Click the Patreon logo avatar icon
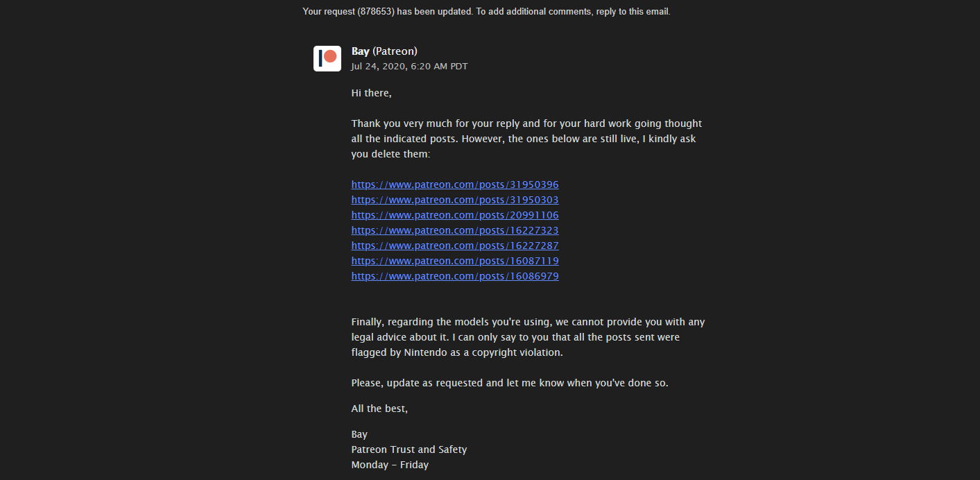The width and height of the screenshot is (980, 480). coord(327,58)
